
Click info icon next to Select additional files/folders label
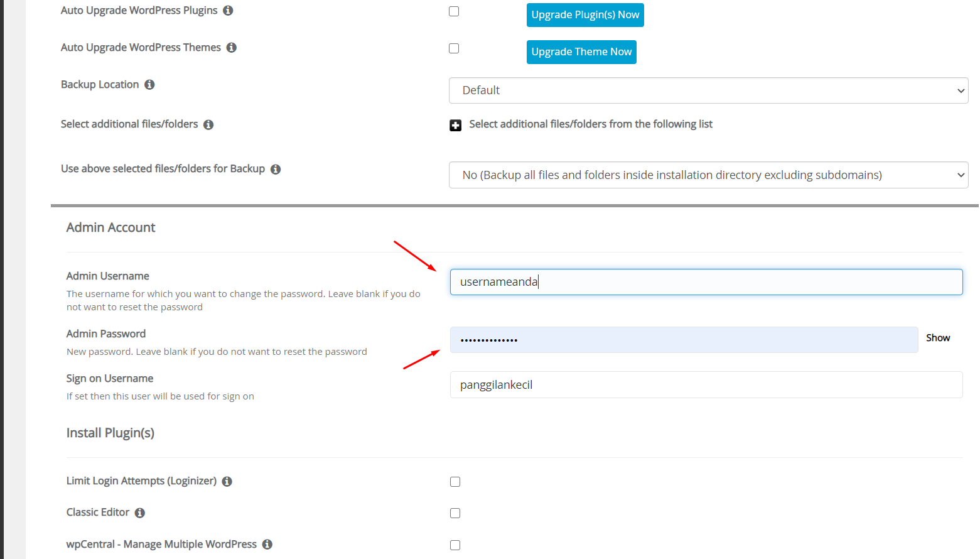pyautogui.click(x=208, y=125)
